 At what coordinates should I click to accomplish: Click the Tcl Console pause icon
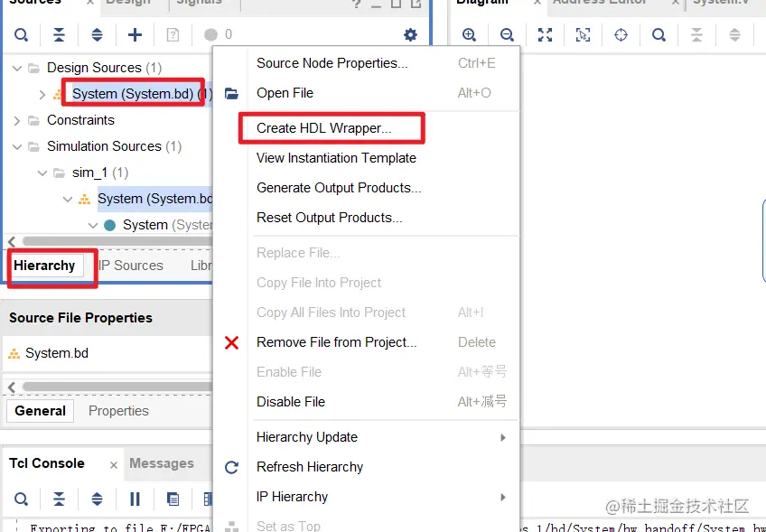(135, 499)
